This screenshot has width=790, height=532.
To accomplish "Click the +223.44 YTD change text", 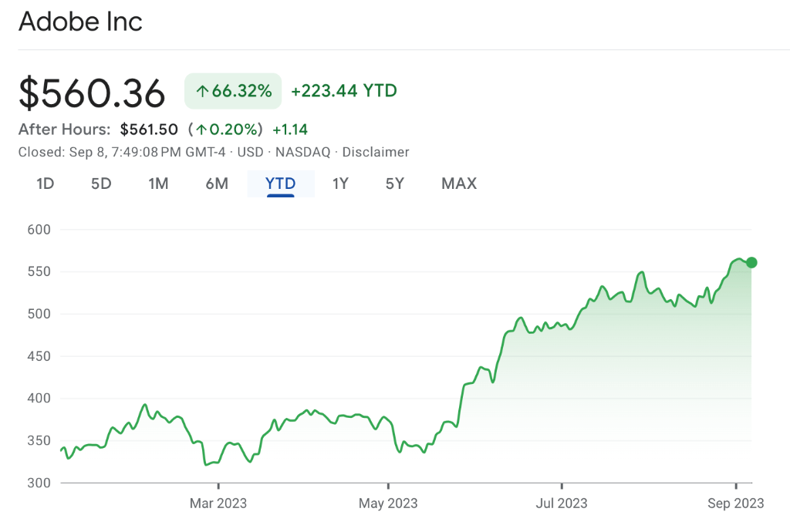I will [343, 91].
